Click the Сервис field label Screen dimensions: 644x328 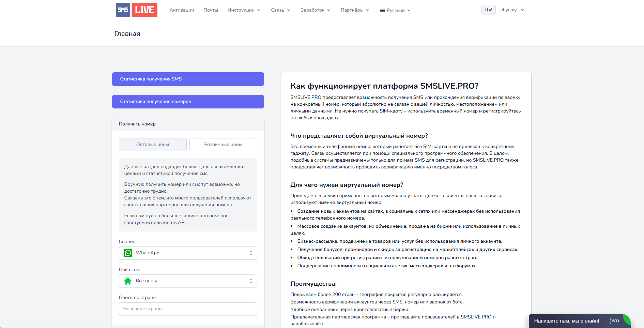(127, 241)
